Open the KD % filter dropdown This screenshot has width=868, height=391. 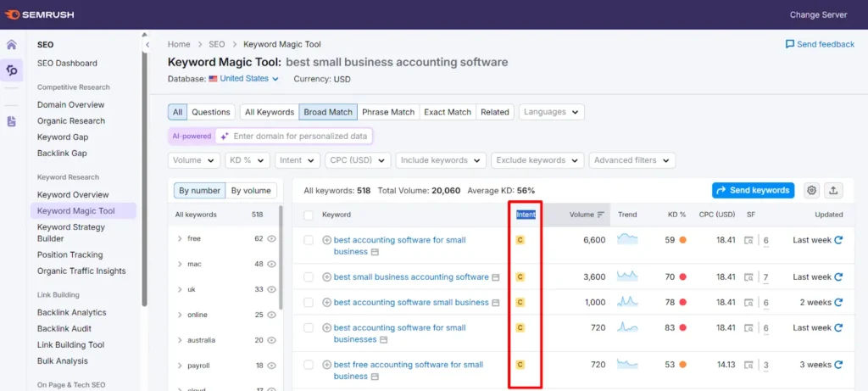(247, 160)
